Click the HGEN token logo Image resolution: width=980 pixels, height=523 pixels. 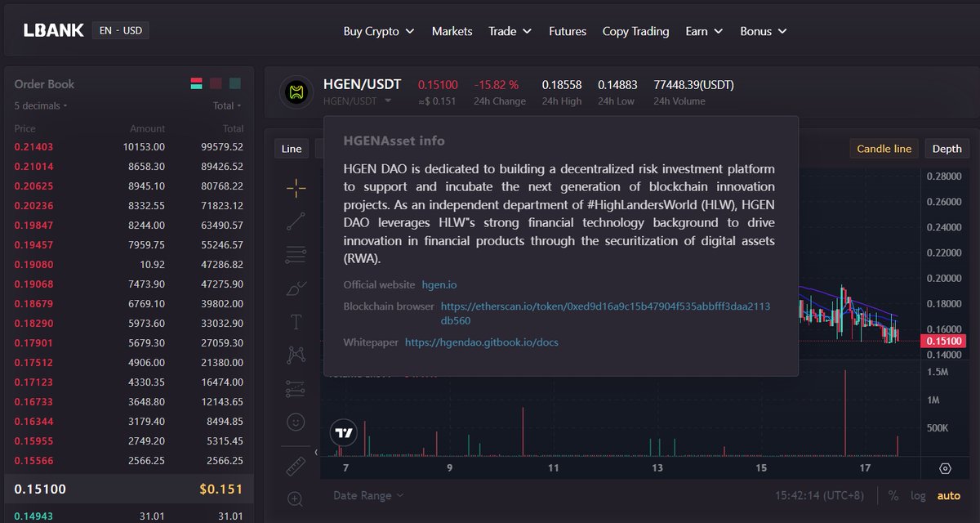click(296, 92)
